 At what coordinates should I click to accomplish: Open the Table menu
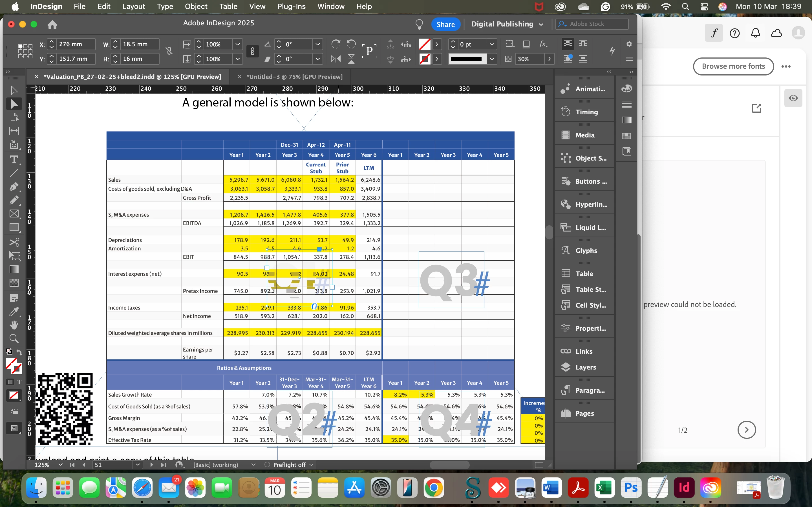(x=228, y=6)
